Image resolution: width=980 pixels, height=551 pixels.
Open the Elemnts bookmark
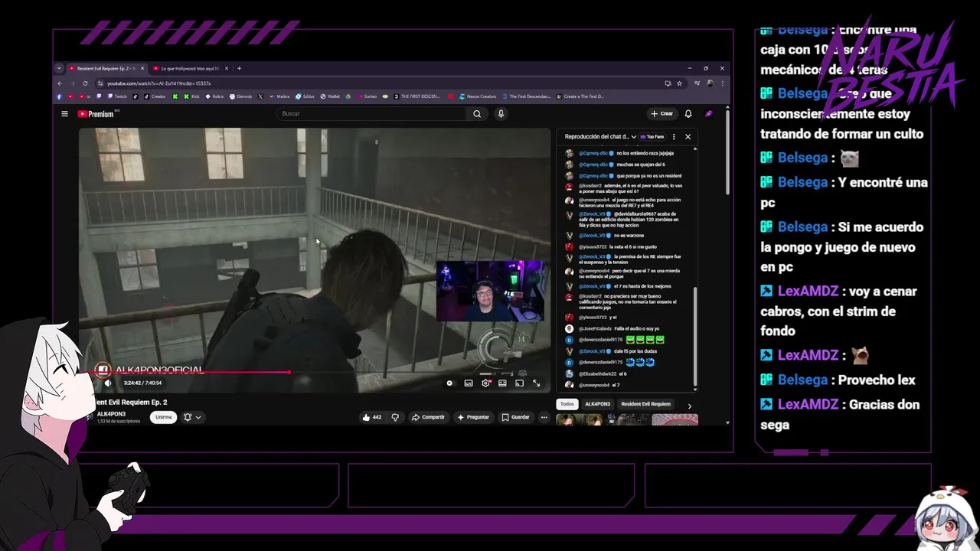click(240, 96)
